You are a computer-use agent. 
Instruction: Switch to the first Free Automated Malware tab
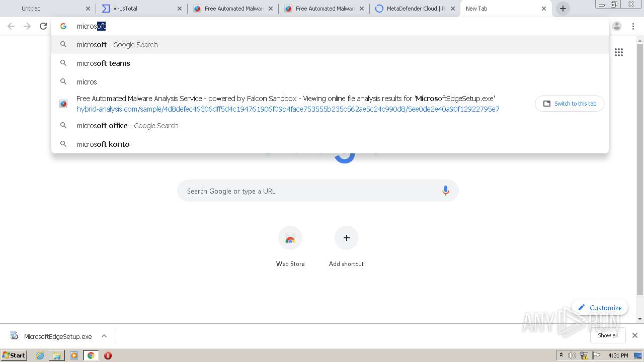[233, 9]
